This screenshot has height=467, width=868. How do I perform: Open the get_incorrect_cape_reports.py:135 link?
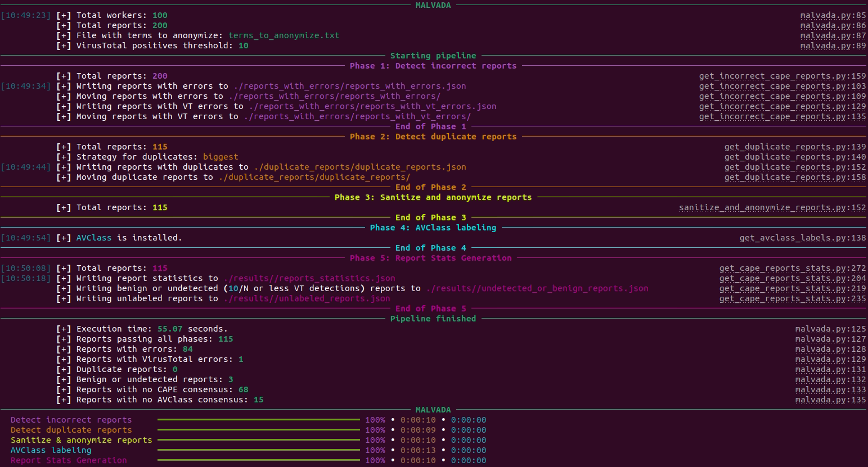coord(782,116)
